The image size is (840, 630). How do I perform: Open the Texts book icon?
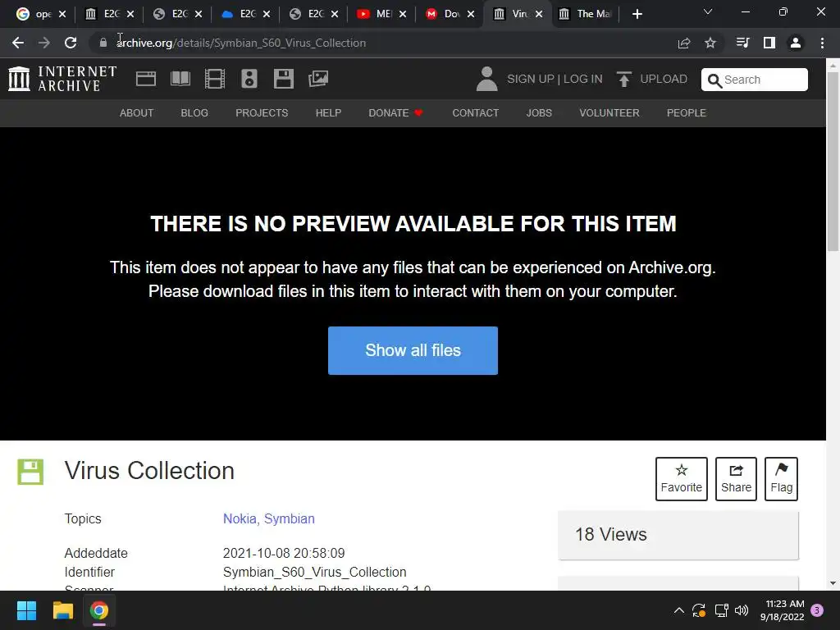(x=180, y=79)
